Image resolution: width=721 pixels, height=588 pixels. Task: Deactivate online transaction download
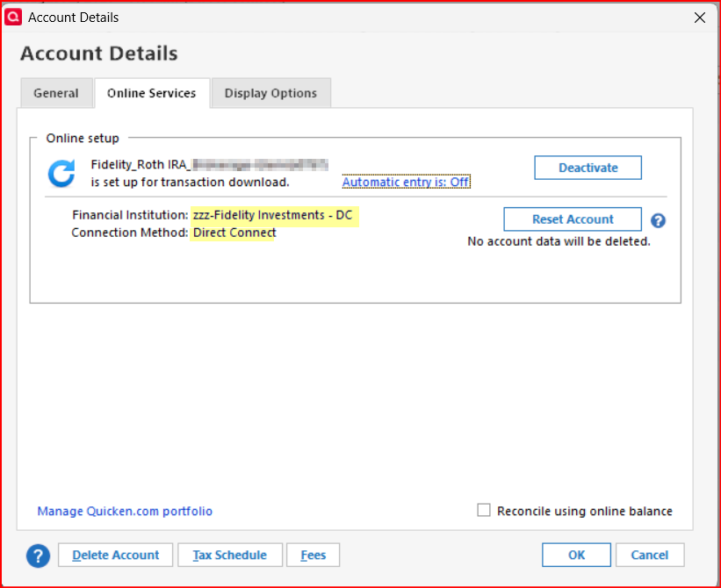click(x=588, y=168)
